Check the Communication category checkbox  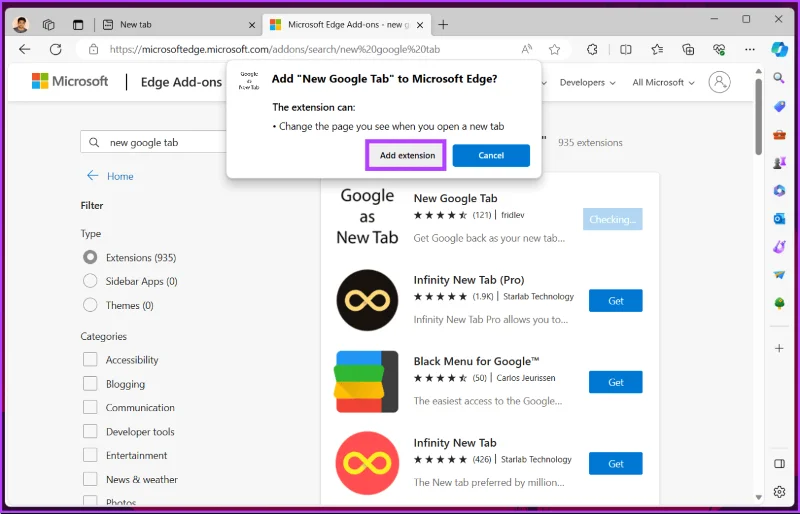tap(90, 407)
